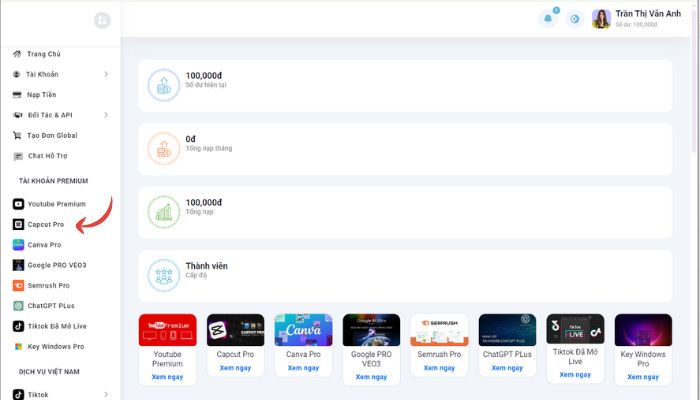Viewport: 700px width, 400px height.
Task: Click the current balance coin icon
Action: coord(164,85)
